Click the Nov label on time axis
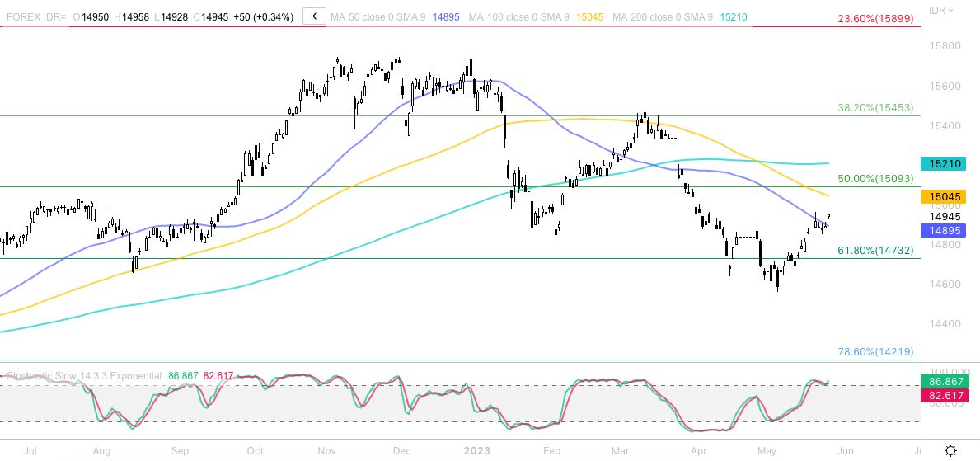The height and width of the screenshot is (461, 980). [x=326, y=451]
